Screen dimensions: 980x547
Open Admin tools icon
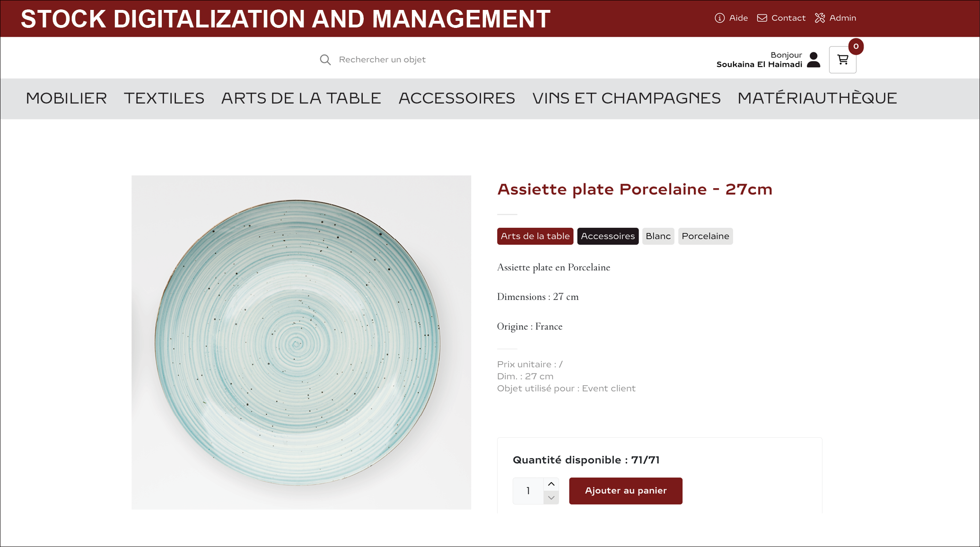click(820, 18)
